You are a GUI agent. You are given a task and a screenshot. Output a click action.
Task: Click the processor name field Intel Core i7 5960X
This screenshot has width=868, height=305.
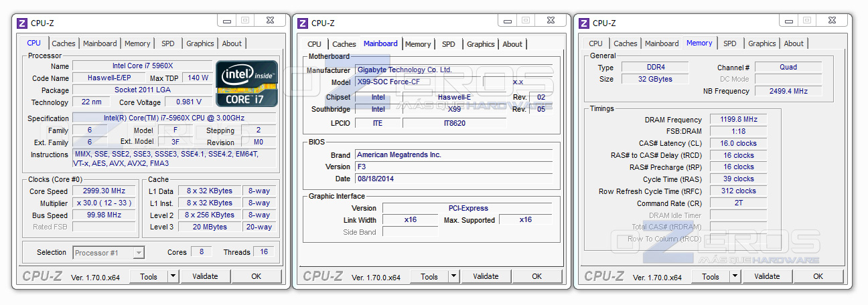[143, 66]
